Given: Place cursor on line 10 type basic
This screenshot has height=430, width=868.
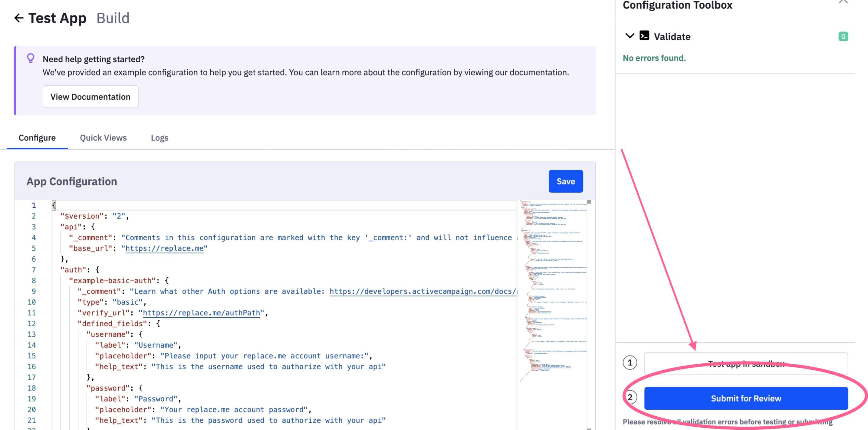Looking at the screenshot, I should pos(128,302).
